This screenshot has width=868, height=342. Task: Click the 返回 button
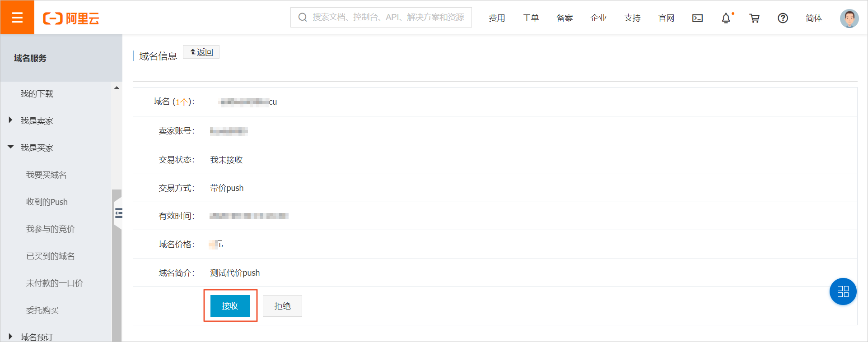(x=201, y=52)
